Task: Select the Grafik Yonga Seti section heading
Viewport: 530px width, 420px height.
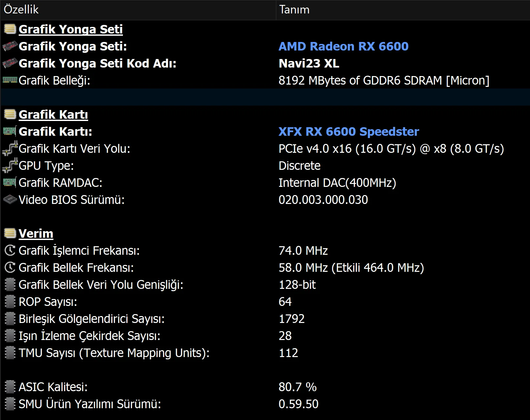Action: [x=70, y=29]
